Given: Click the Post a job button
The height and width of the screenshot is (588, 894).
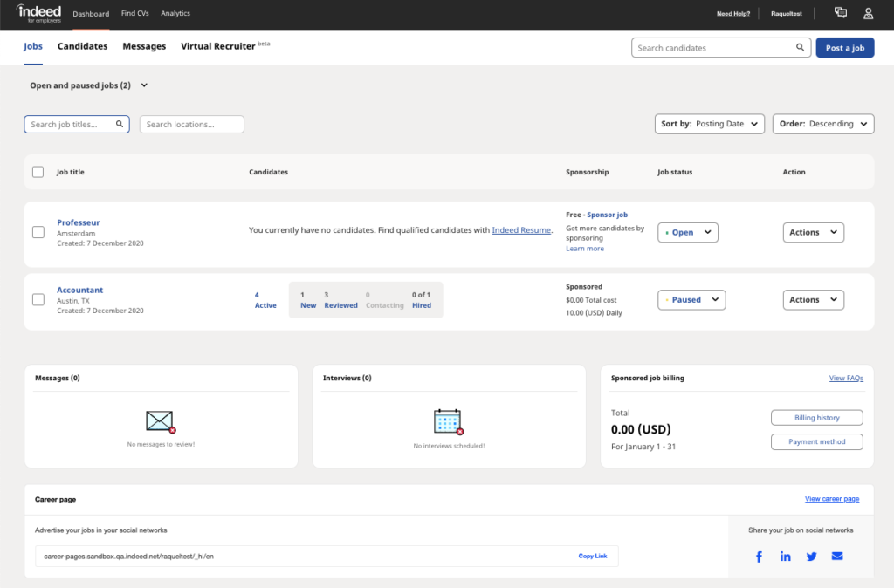Looking at the screenshot, I should coord(844,47).
